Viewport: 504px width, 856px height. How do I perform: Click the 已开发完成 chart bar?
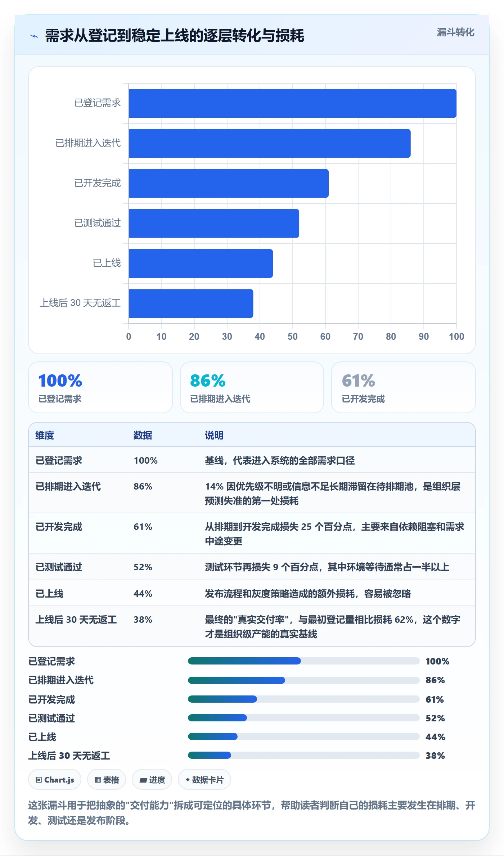click(x=229, y=183)
